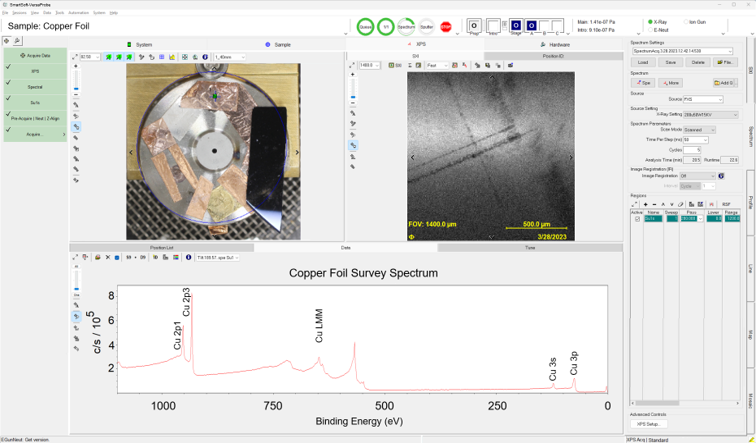Click the Spectrum circle icon in top toolbar
The width and height of the screenshot is (756, 443).
click(406, 27)
